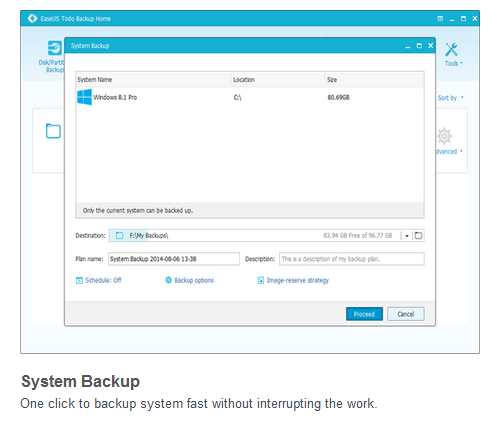The image size is (504, 430).
Task: Open Backup options link
Action: [194, 280]
